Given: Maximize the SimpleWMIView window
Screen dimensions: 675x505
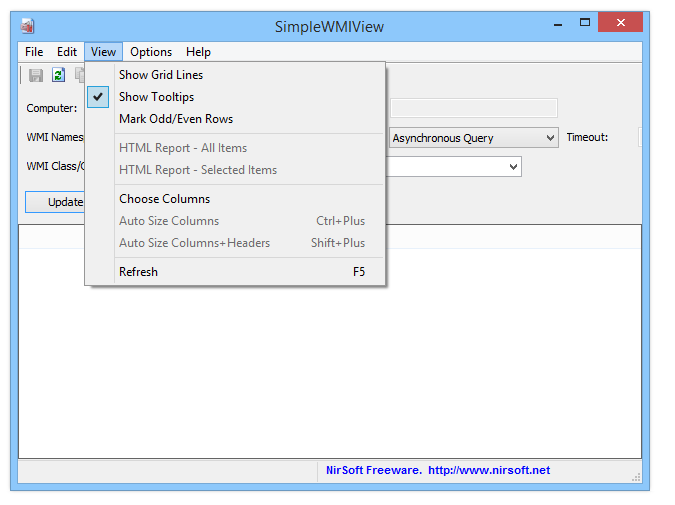Looking at the screenshot, I should coord(585,22).
